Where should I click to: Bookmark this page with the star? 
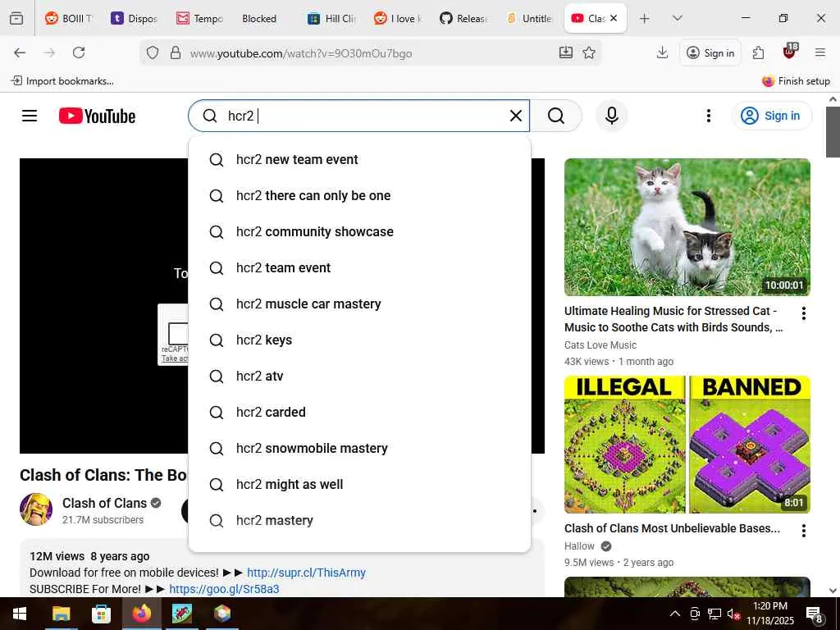click(589, 52)
